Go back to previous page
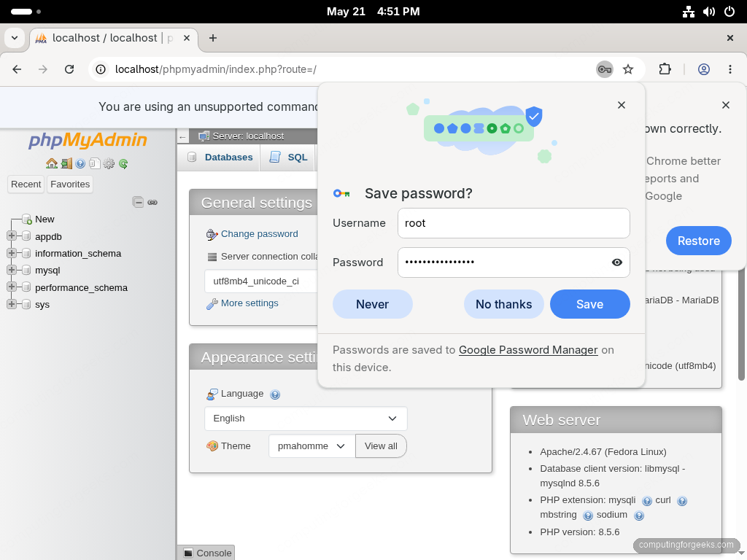This screenshot has height=560, width=747. (18, 69)
